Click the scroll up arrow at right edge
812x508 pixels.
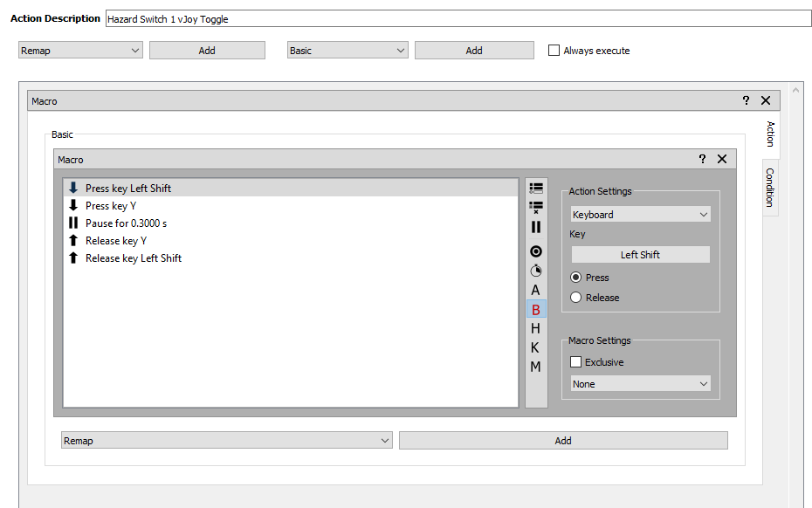(796, 90)
